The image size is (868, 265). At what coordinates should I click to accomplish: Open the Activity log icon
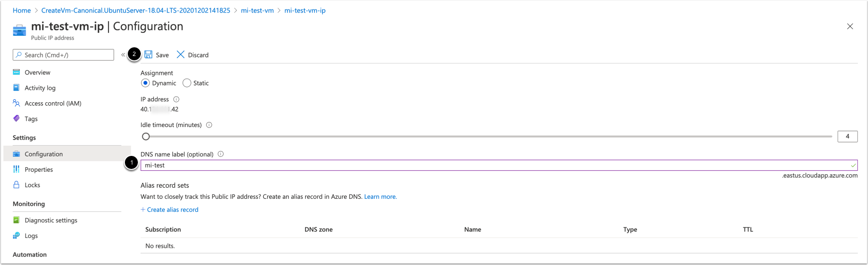click(16, 88)
